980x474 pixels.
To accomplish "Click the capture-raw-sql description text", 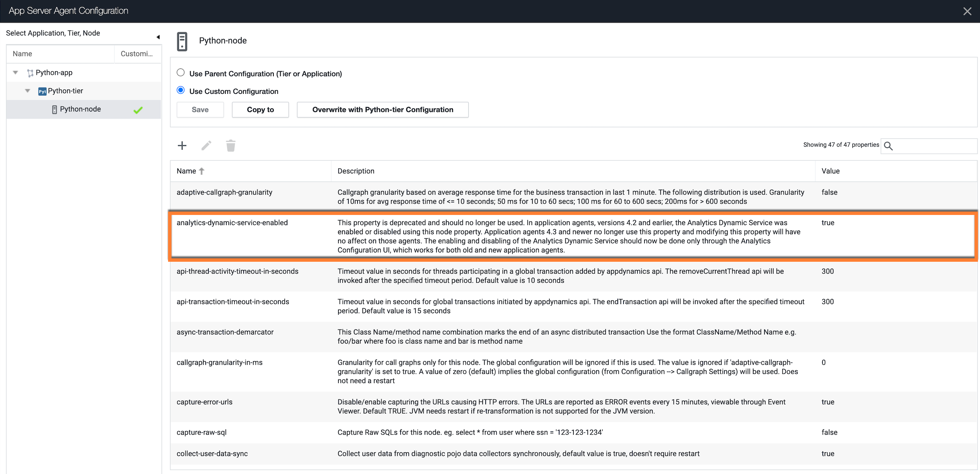I will (x=470, y=433).
